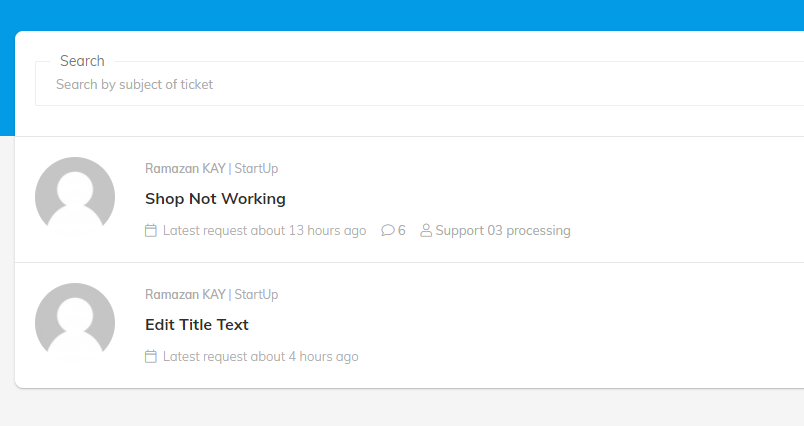Click the calendar icon beside 4 hours ago
The image size is (804, 426).
(x=151, y=357)
